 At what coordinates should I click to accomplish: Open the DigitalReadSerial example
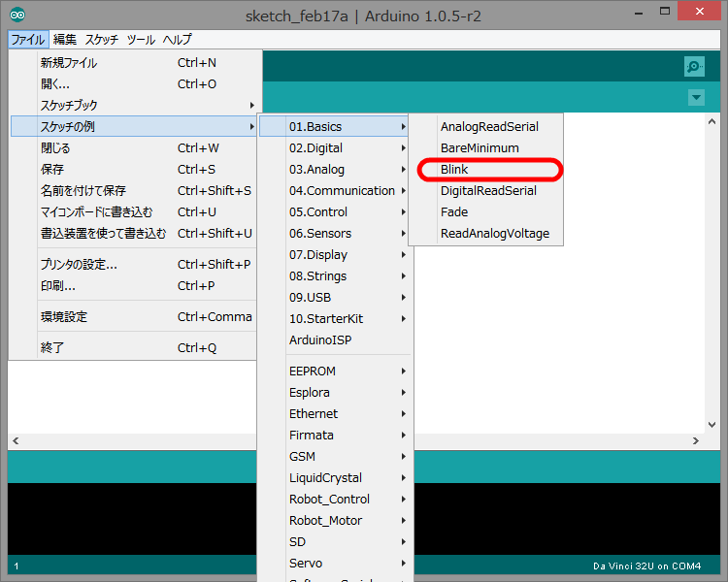coord(486,191)
